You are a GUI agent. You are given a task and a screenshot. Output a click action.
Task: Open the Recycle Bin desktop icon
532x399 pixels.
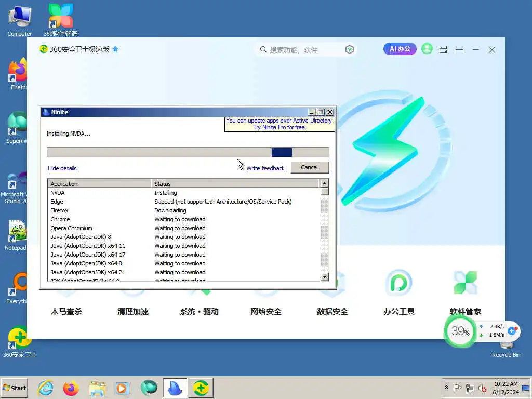[x=506, y=350]
